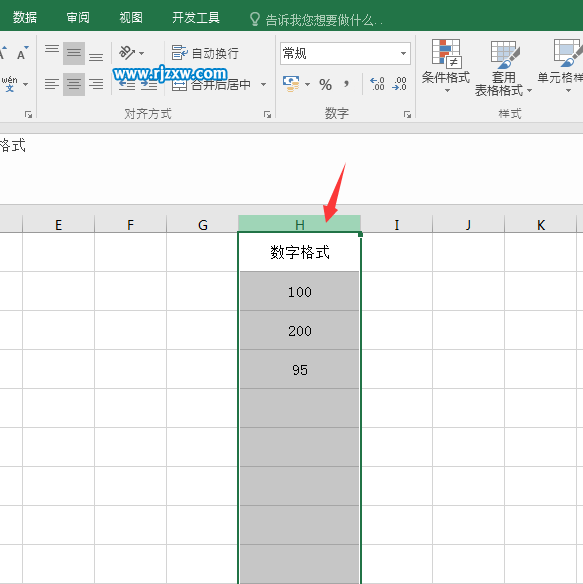The height and width of the screenshot is (584, 583).
Task: Click 合并后居中 merge and center
Action: 212,85
